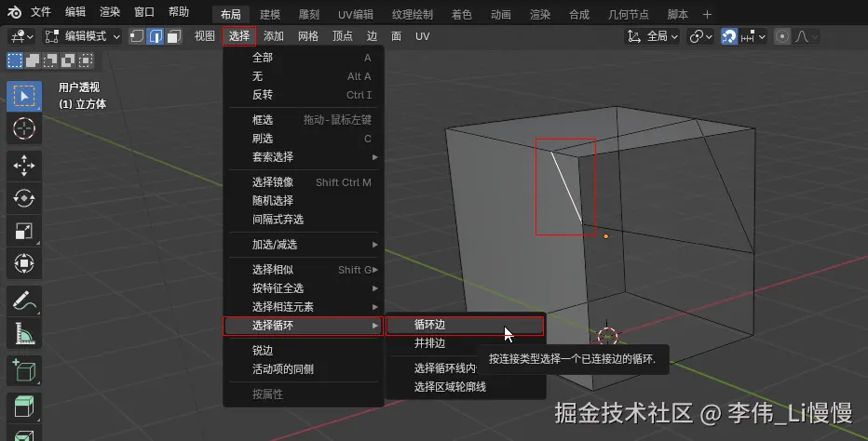Viewport: 868px width, 441px height.
Task: Switch to vertex select mode
Action: 137,36
